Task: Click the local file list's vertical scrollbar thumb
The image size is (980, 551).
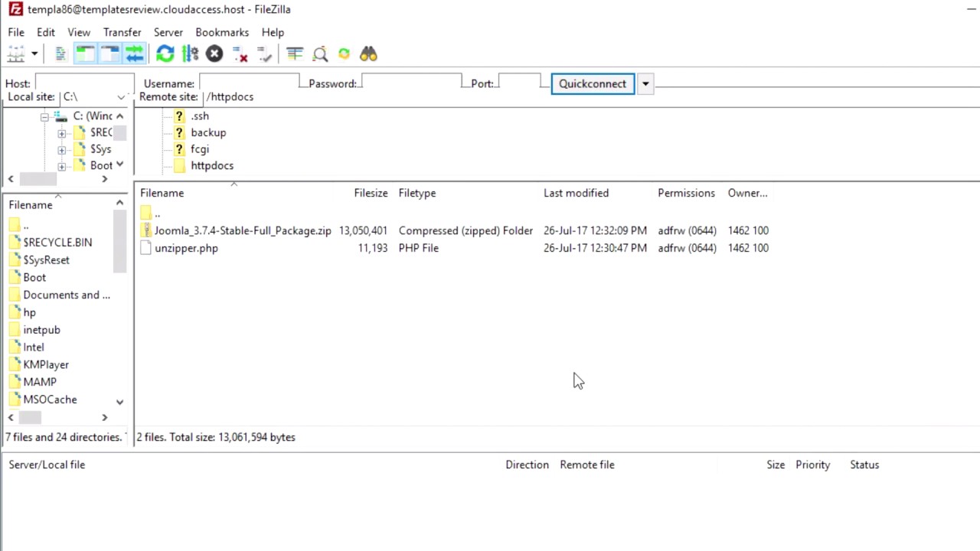Action: (119, 242)
